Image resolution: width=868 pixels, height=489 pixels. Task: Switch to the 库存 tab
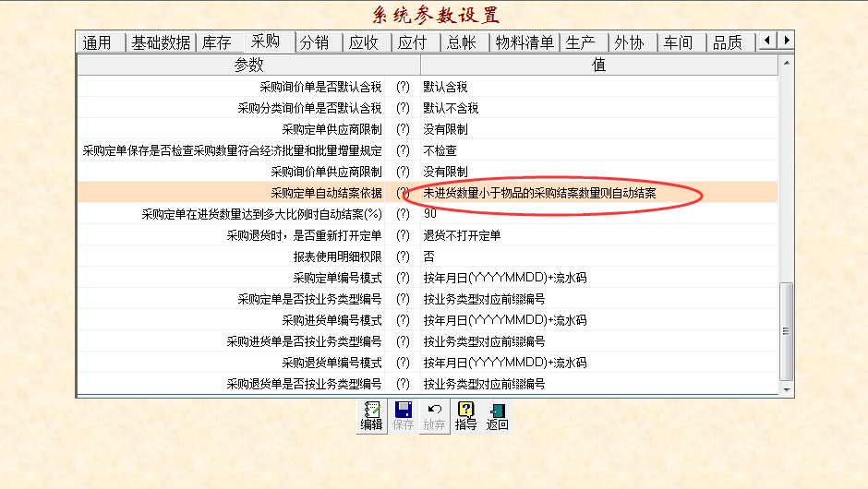click(x=220, y=42)
